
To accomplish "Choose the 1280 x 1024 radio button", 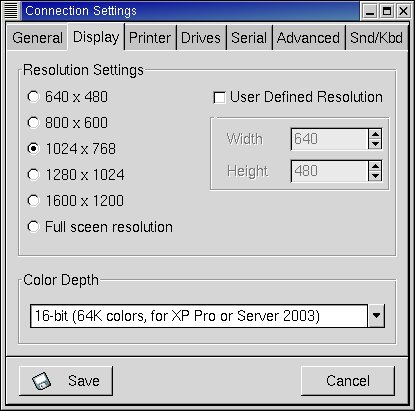I will click(33, 174).
